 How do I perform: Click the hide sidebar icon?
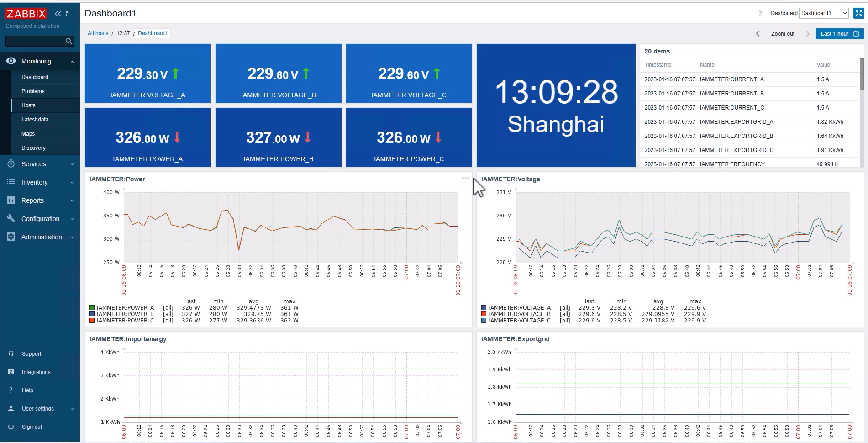(69, 14)
